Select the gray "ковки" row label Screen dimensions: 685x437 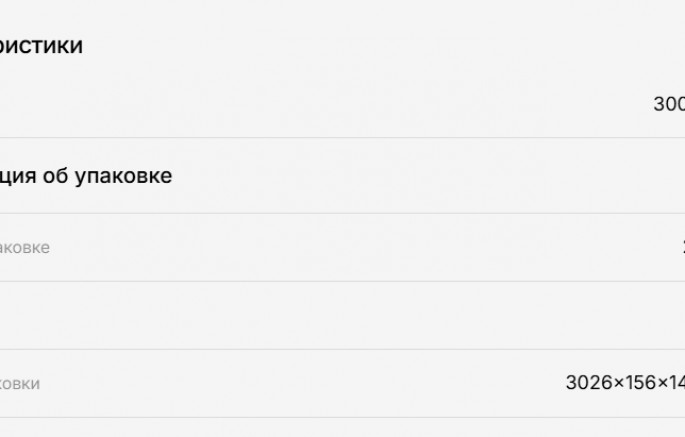tap(20, 384)
